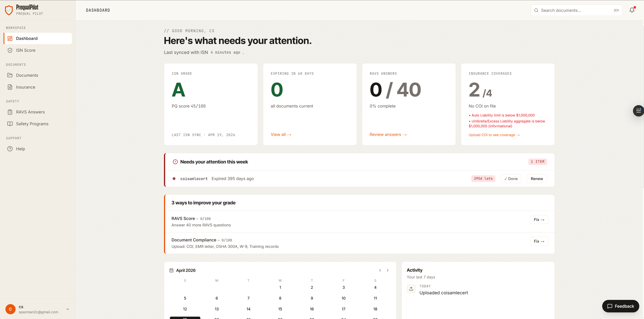Click the alert icon on Needs attention
The height and width of the screenshot is (319, 644).
click(x=175, y=162)
